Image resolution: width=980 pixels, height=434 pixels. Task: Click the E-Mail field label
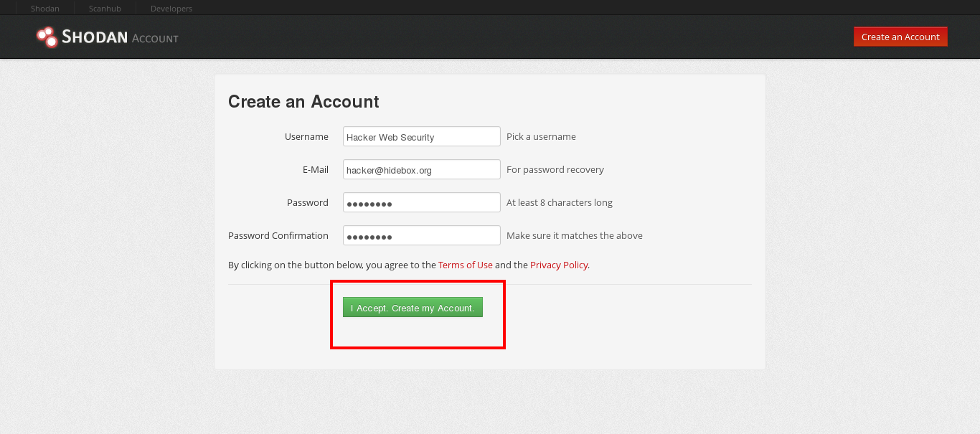click(316, 169)
